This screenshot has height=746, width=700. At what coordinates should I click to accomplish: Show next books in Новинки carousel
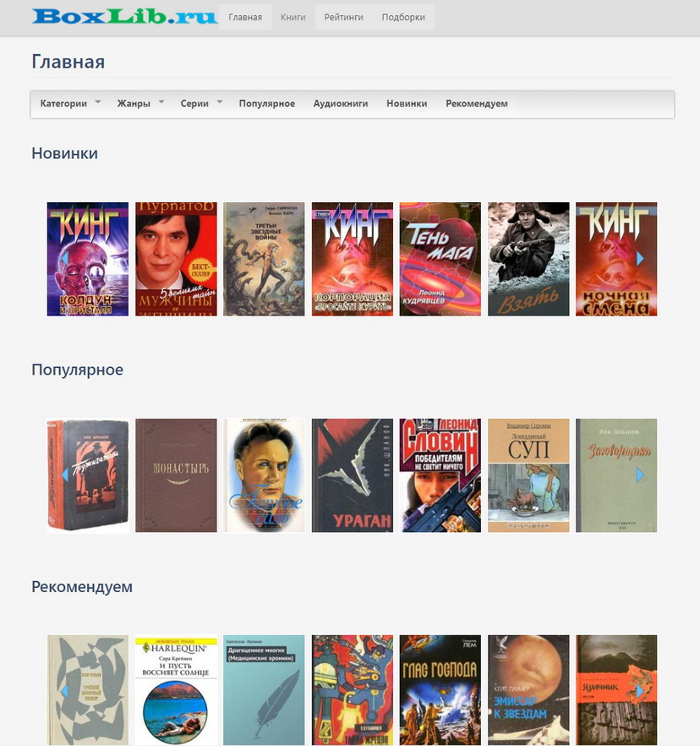tap(640, 258)
